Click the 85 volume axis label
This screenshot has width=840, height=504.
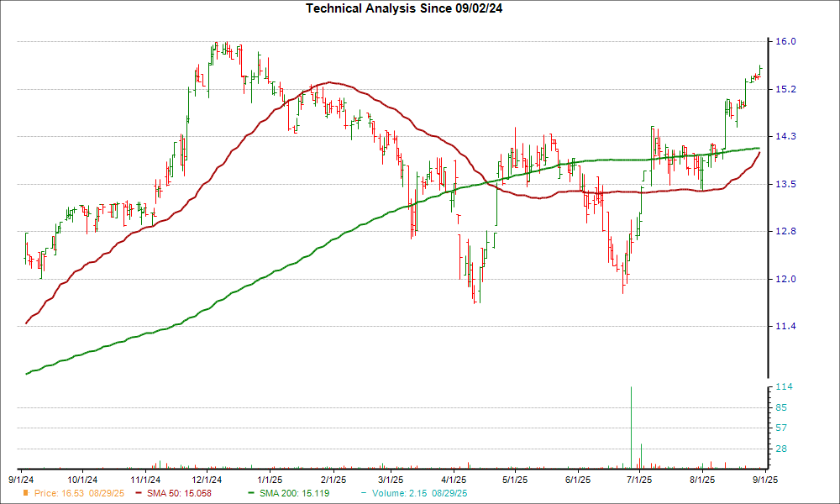[x=781, y=407]
